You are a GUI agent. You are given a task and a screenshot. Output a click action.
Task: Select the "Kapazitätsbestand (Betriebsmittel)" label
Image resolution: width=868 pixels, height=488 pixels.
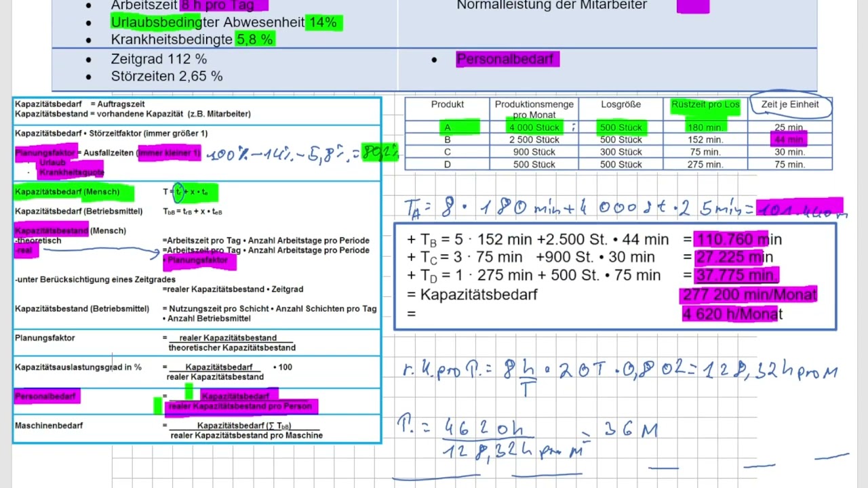[x=82, y=308]
